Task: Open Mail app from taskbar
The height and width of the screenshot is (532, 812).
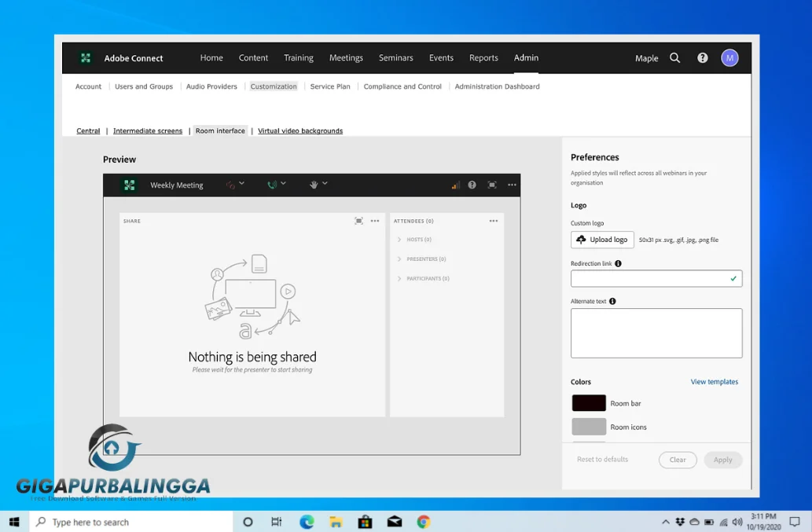Action: (394, 522)
